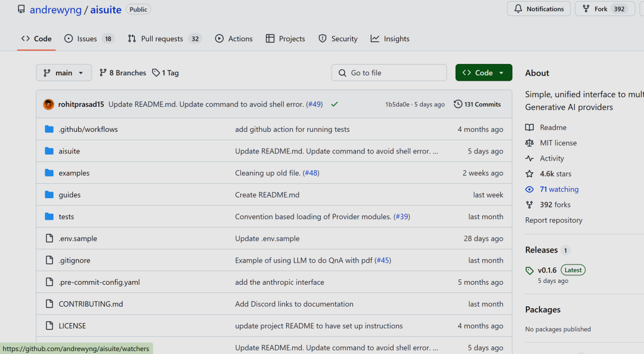Viewport: 644px width, 354px height.
Task: Open the .env.sample file
Action: [78, 238]
